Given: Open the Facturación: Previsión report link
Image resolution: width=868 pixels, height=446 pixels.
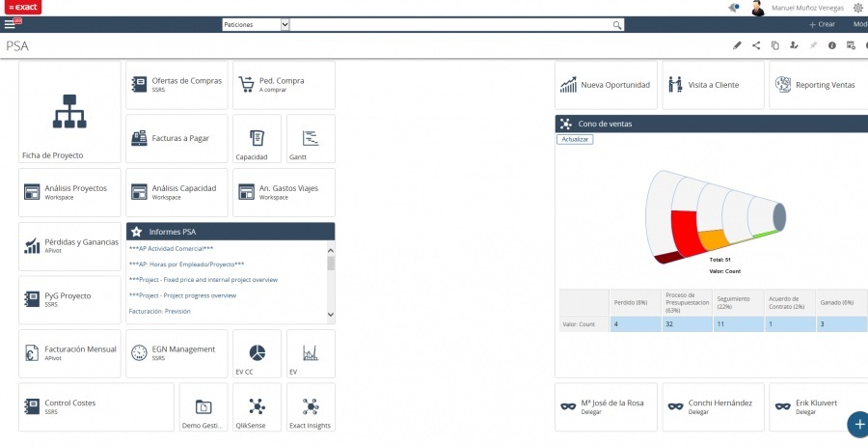Looking at the screenshot, I should (x=160, y=312).
